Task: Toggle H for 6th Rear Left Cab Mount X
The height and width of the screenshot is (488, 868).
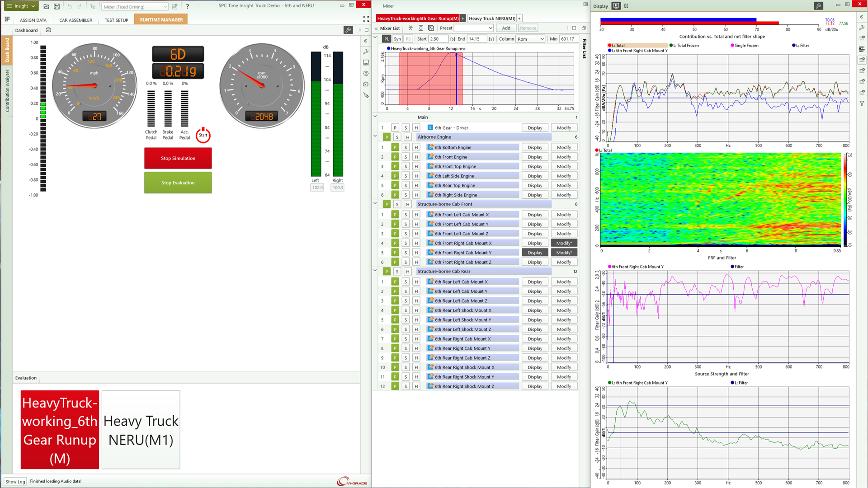Action: [416, 282]
